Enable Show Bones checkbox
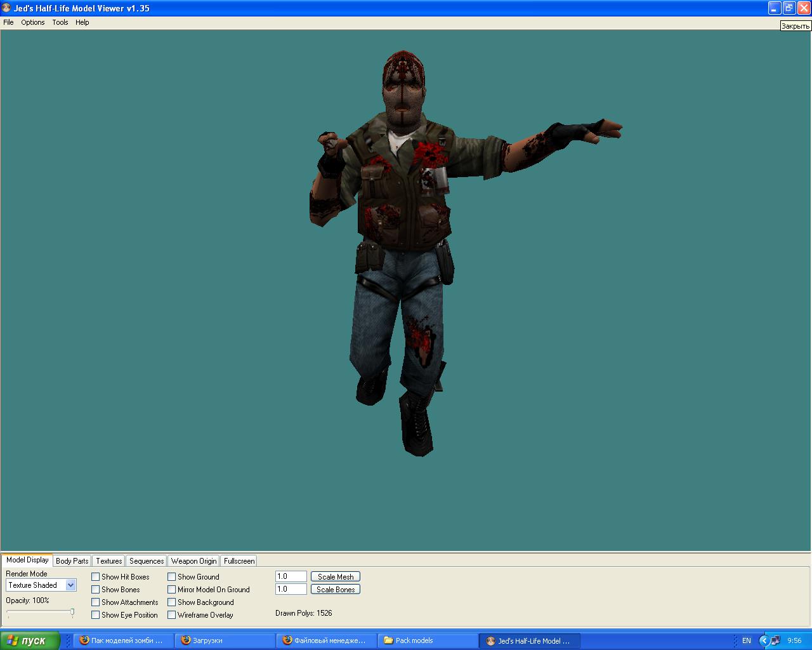 pyautogui.click(x=96, y=590)
